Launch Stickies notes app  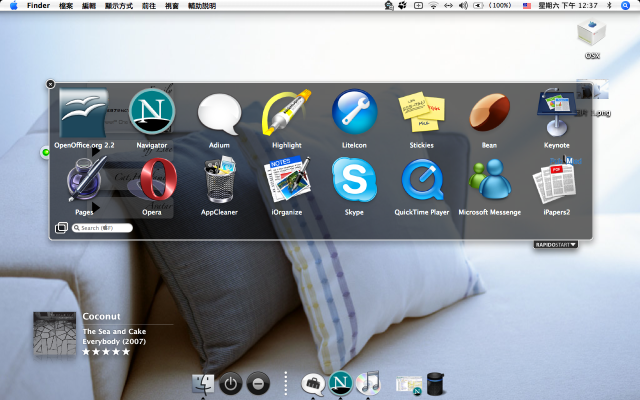[421, 111]
